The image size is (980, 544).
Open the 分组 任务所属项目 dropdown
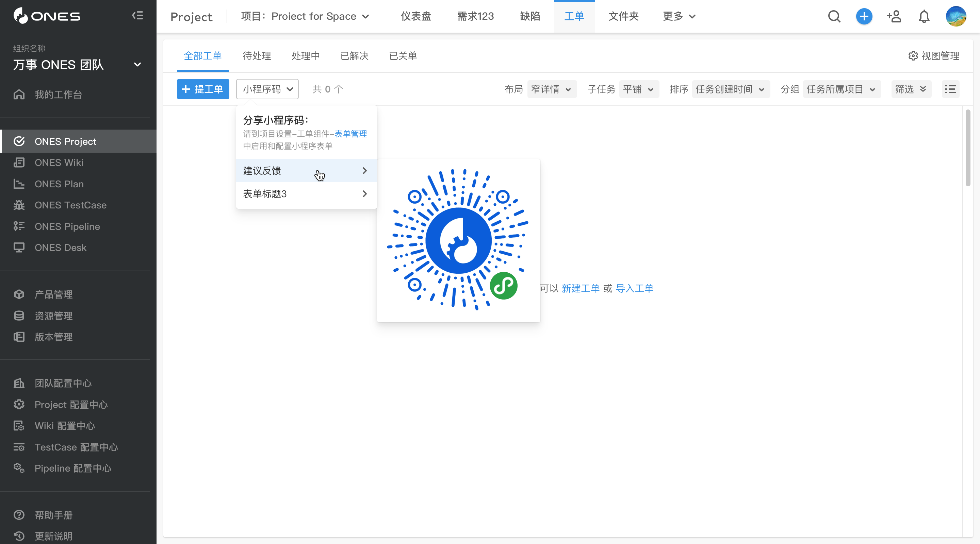(842, 89)
